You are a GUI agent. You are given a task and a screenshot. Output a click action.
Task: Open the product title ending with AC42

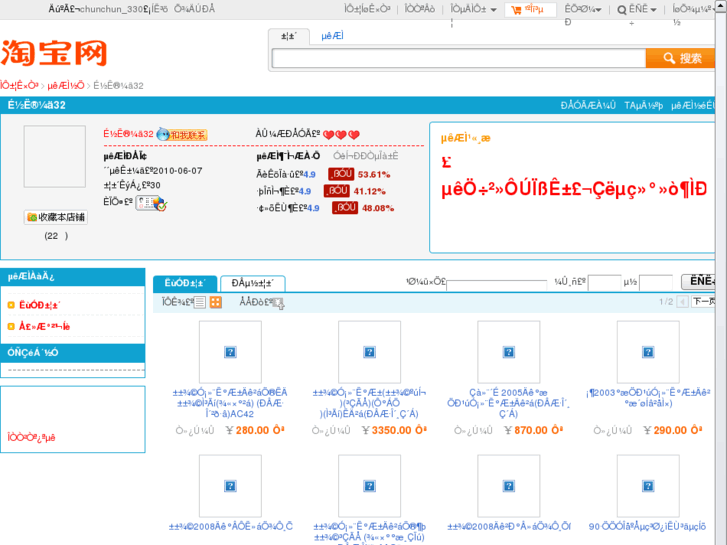tap(230, 403)
